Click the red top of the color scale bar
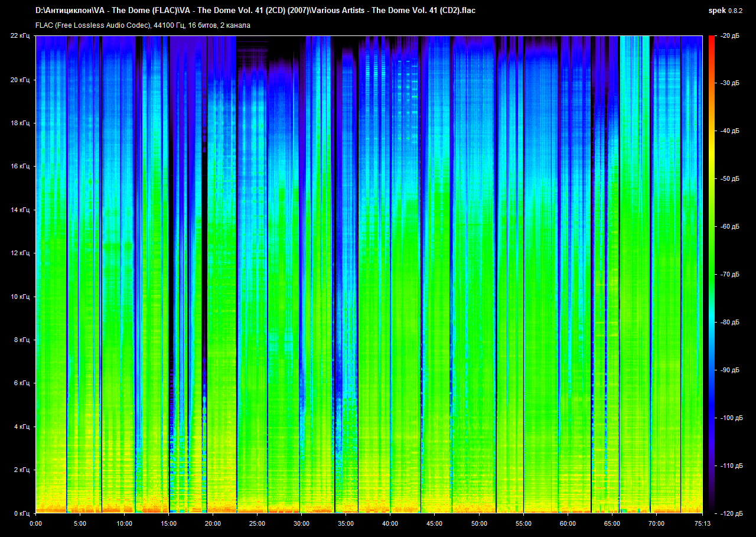 (711, 39)
